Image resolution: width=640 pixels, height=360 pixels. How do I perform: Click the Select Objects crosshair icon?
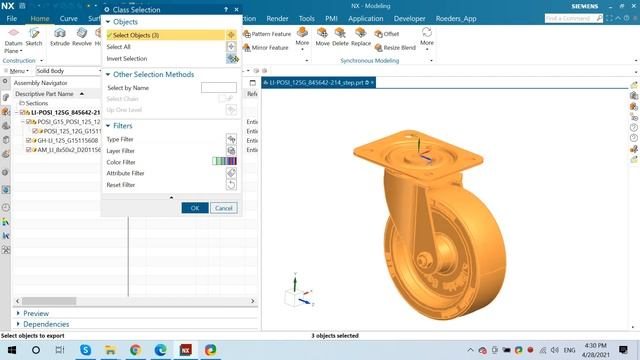tap(231, 35)
